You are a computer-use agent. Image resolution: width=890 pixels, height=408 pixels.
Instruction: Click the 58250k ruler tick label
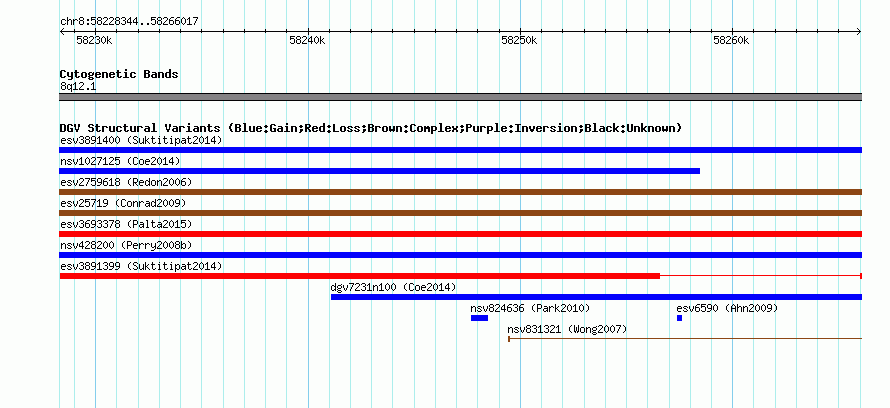[x=519, y=40]
